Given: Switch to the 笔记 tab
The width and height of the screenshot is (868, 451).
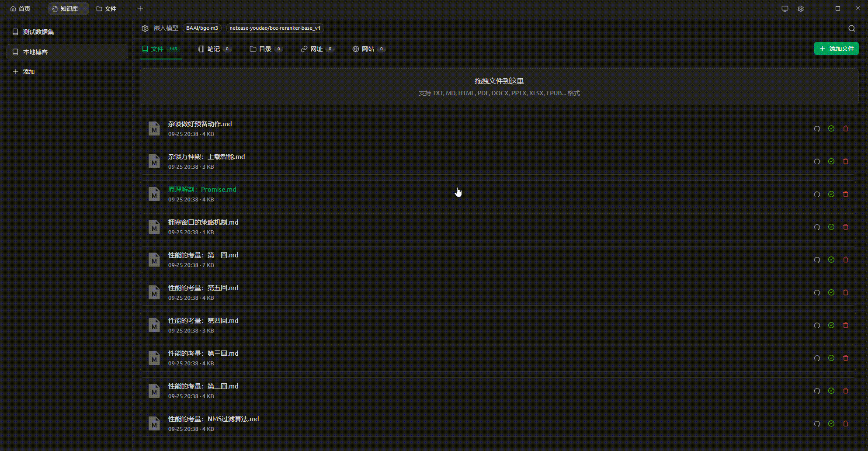Looking at the screenshot, I should coord(213,49).
